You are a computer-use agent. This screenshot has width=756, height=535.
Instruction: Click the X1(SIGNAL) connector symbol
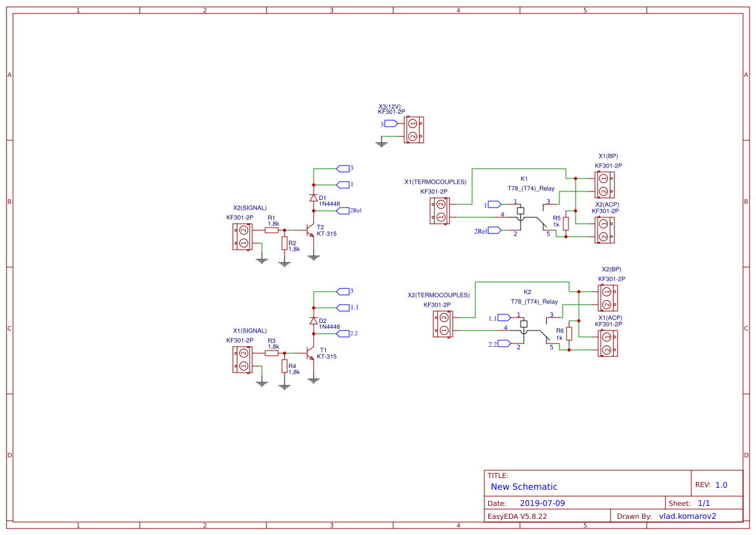[243, 360]
